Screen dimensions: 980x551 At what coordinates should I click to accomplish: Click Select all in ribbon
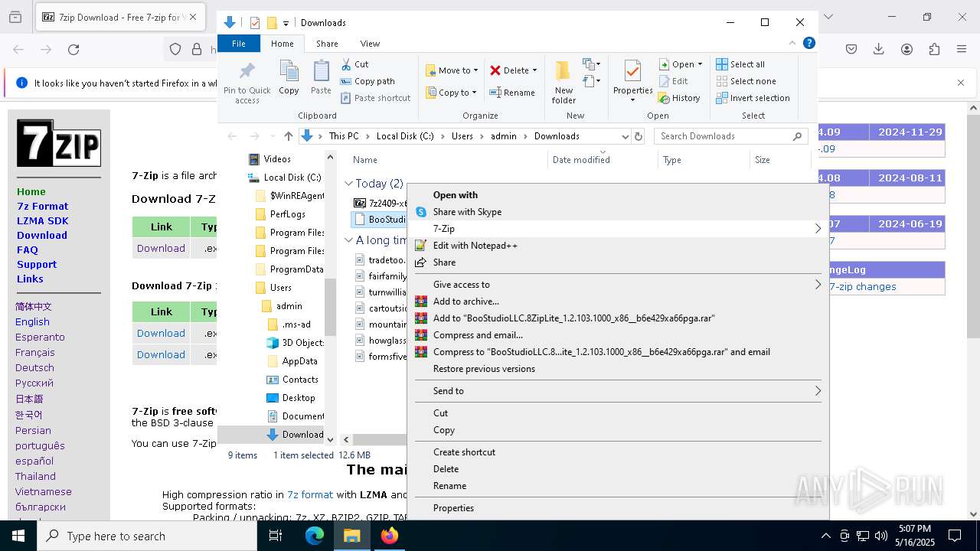click(740, 64)
